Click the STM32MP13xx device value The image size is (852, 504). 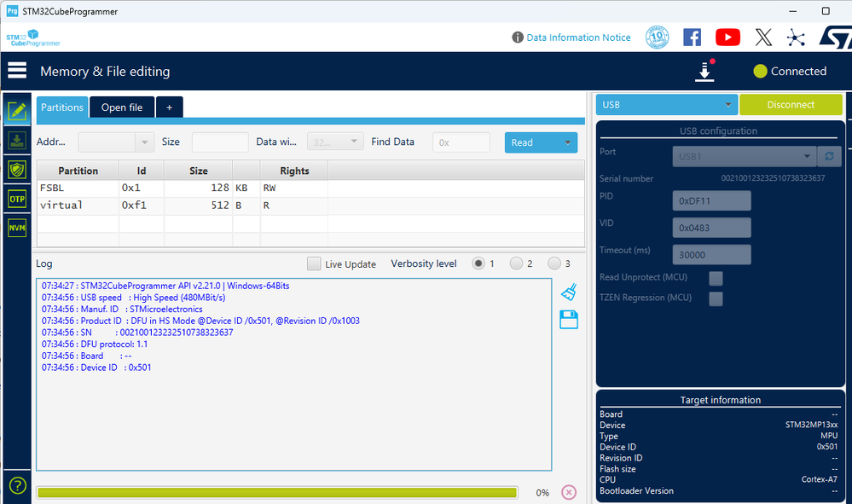[811, 425]
